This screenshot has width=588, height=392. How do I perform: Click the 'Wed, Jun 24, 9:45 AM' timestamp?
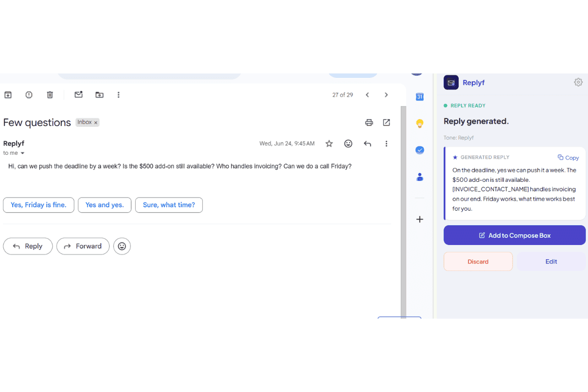tap(287, 144)
